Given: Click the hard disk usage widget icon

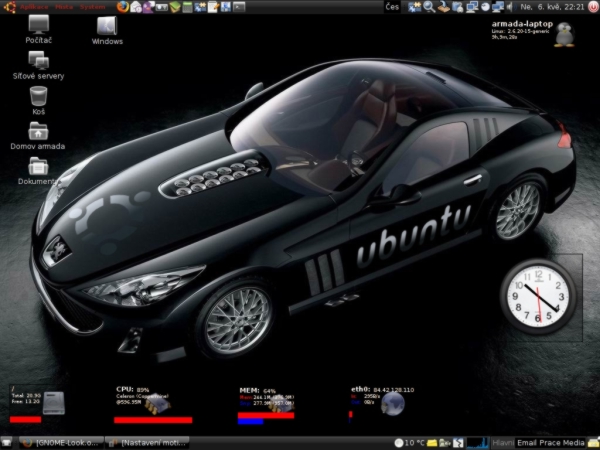Looking at the screenshot, I should (x=54, y=403).
